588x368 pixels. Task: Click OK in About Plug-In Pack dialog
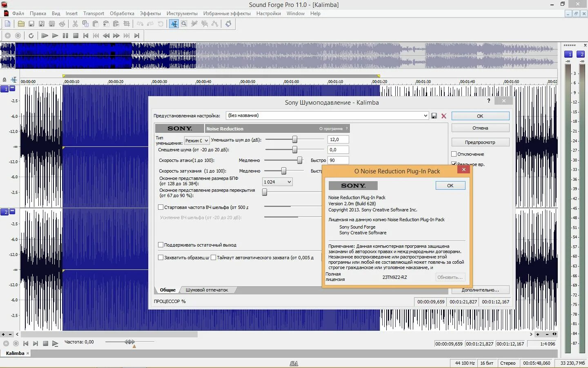pos(450,186)
